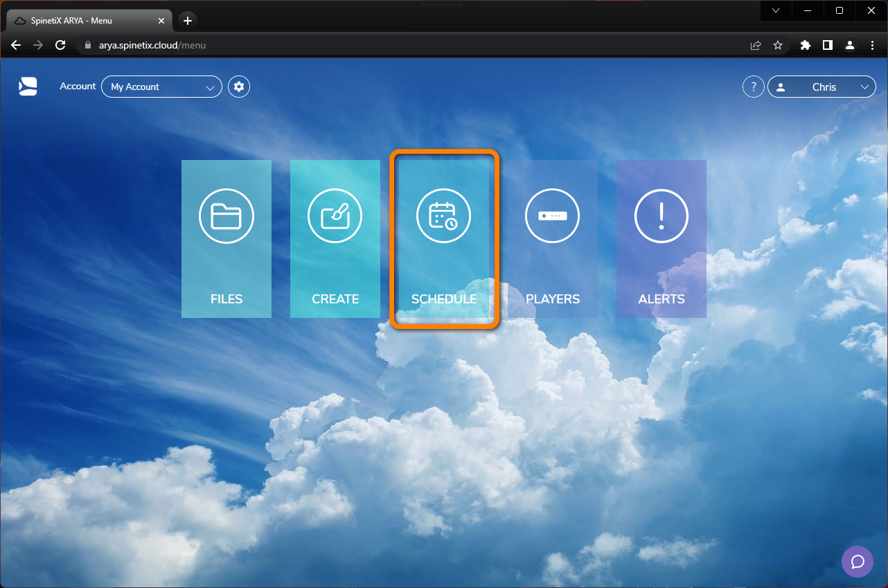Open the Chris user menu

pos(822,87)
